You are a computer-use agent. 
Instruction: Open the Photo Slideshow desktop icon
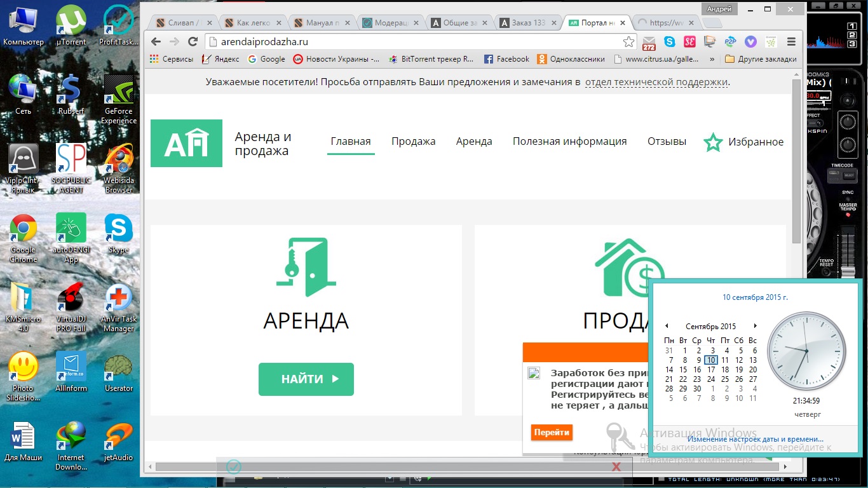click(x=24, y=376)
